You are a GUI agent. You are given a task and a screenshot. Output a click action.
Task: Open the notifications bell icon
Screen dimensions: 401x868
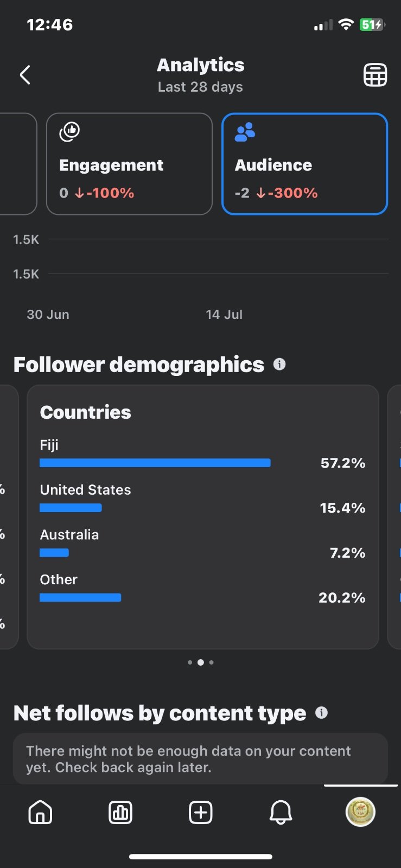[281, 812]
